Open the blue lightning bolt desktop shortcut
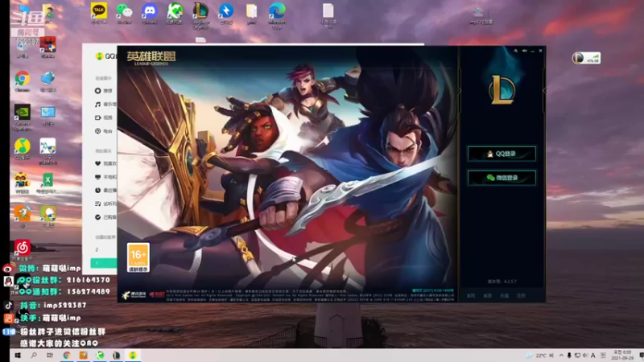This screenshot has width=644, height=362. 226,13
